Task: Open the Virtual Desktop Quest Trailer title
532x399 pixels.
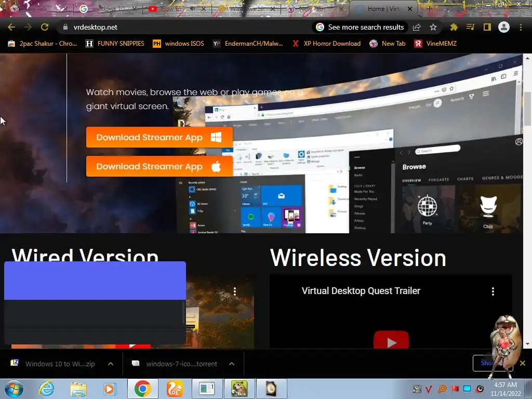Action: (x=361, y=291)
